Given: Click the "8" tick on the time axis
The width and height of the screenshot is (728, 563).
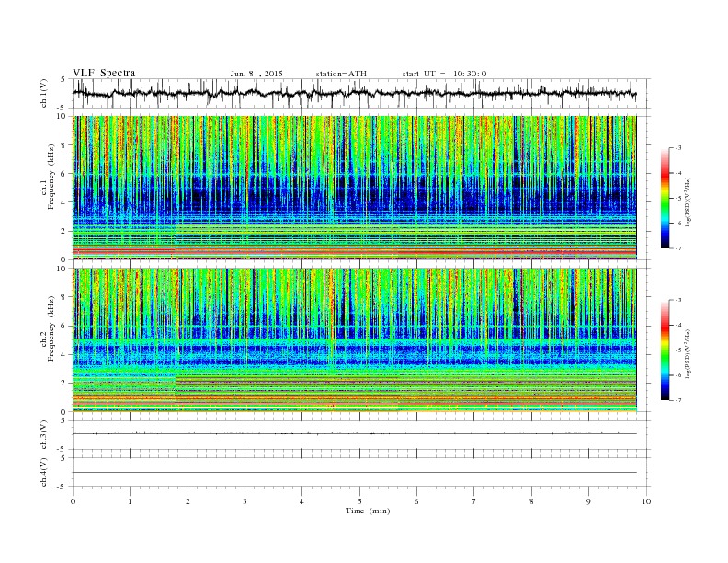Looking at the screenshot, I should coord(531,501).
